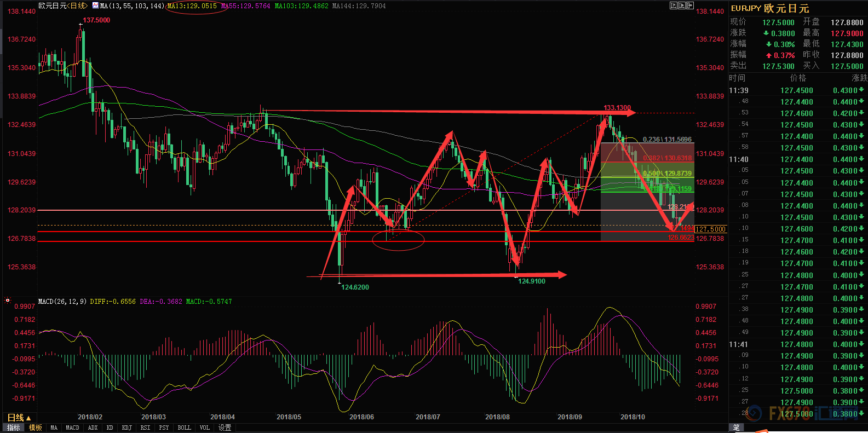Click the MA103:129.4862 value
This screenshot has width=868, height=433.
(x=302, y=6)
